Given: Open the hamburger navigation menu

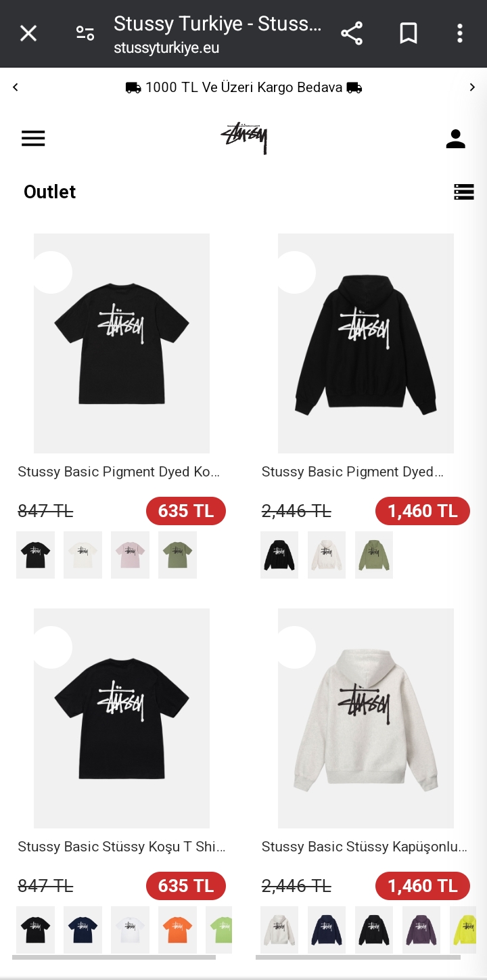Looking at the screenshot, I should click(x=33, y=139).
